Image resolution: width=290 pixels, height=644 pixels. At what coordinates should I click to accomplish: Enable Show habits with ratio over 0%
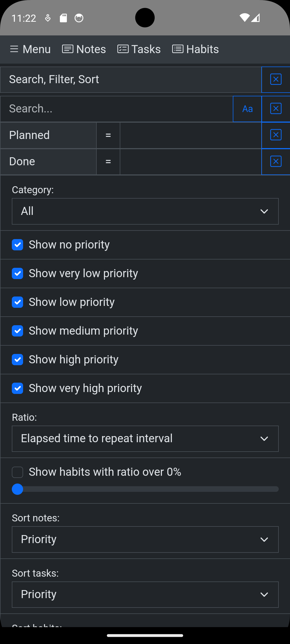(17, 472)
